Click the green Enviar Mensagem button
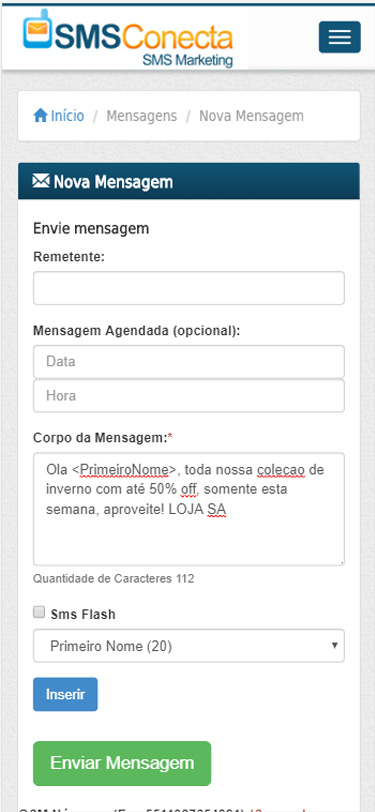Image resolution: width=375 pixels, height=812 pixels. [122, 763]
